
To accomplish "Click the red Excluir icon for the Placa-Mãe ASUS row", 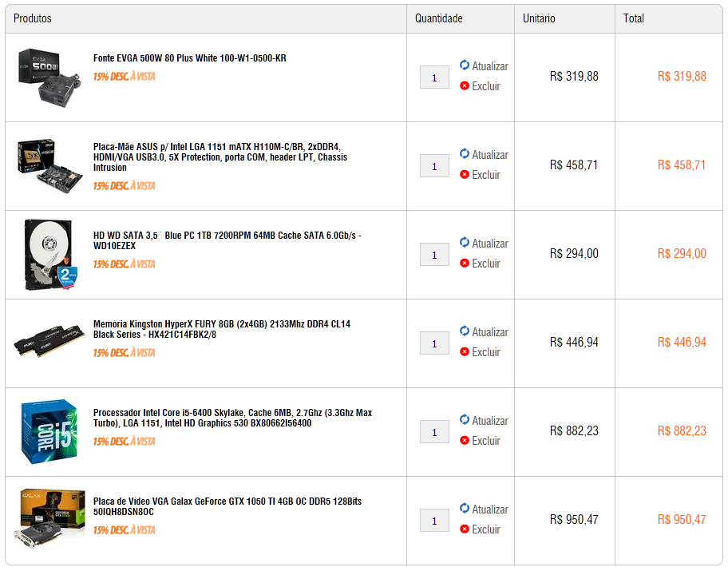I will point(465,175).
